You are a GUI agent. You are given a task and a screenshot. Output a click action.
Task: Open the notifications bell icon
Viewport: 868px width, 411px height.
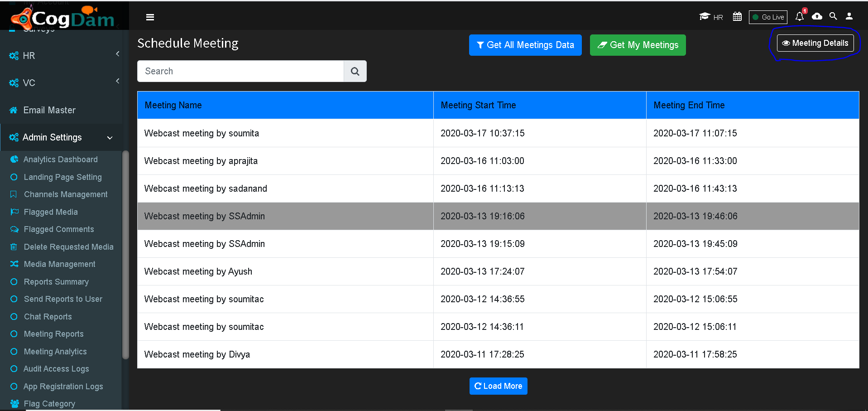(x=800, y=17)
